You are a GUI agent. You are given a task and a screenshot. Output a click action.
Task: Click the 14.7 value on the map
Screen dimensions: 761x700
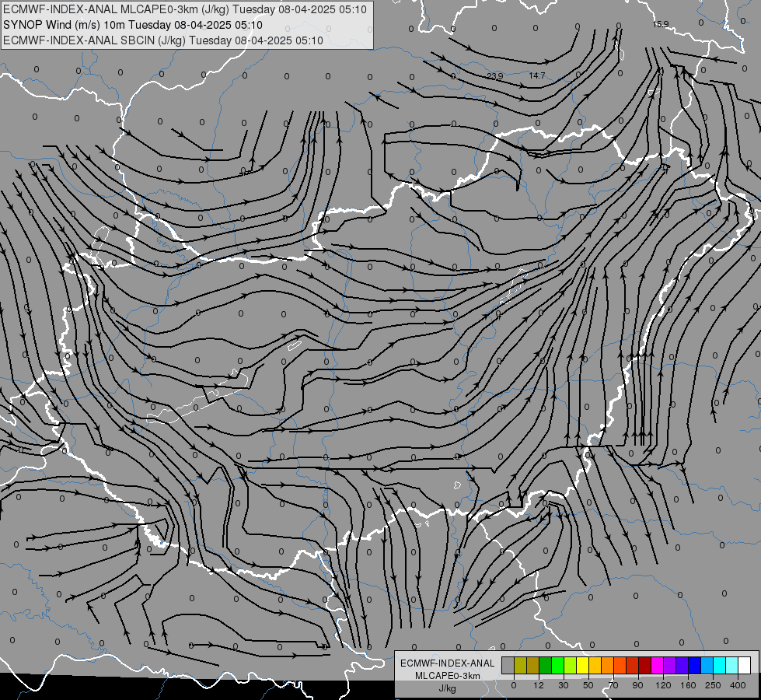[537, 75]
